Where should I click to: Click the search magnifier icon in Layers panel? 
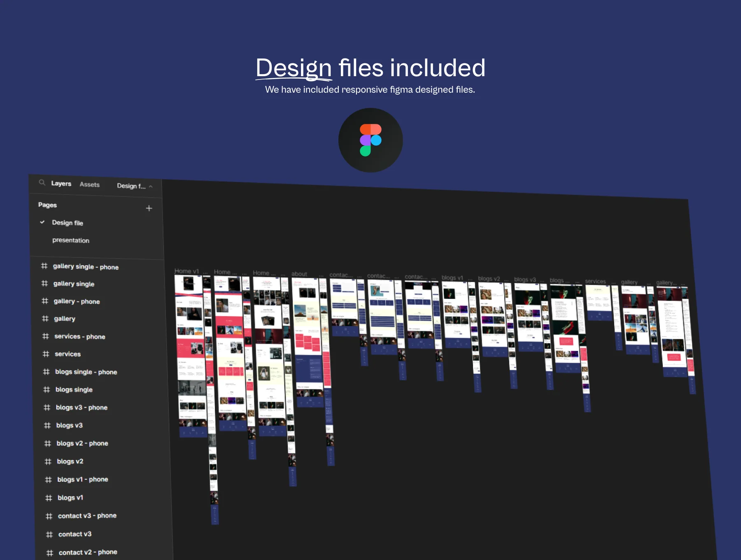[42, 182]
